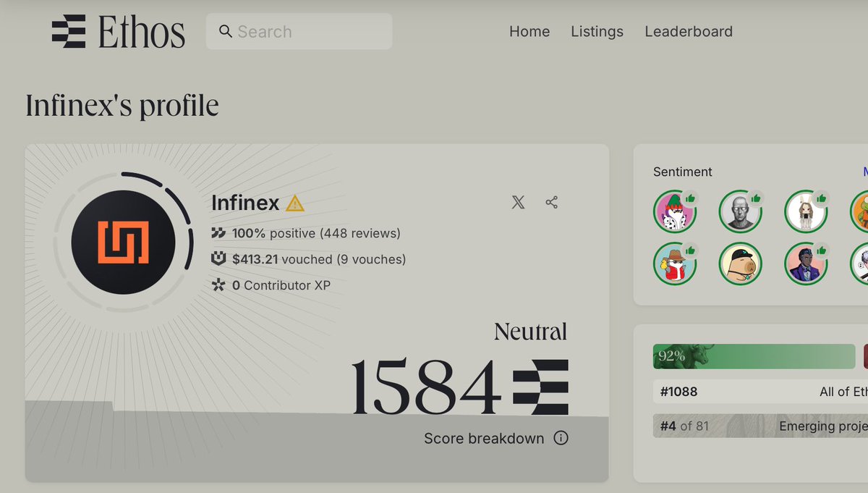Click the share icon on profile card
The width and height of the screenshot is (868, 493).
[x=552, y=203]
